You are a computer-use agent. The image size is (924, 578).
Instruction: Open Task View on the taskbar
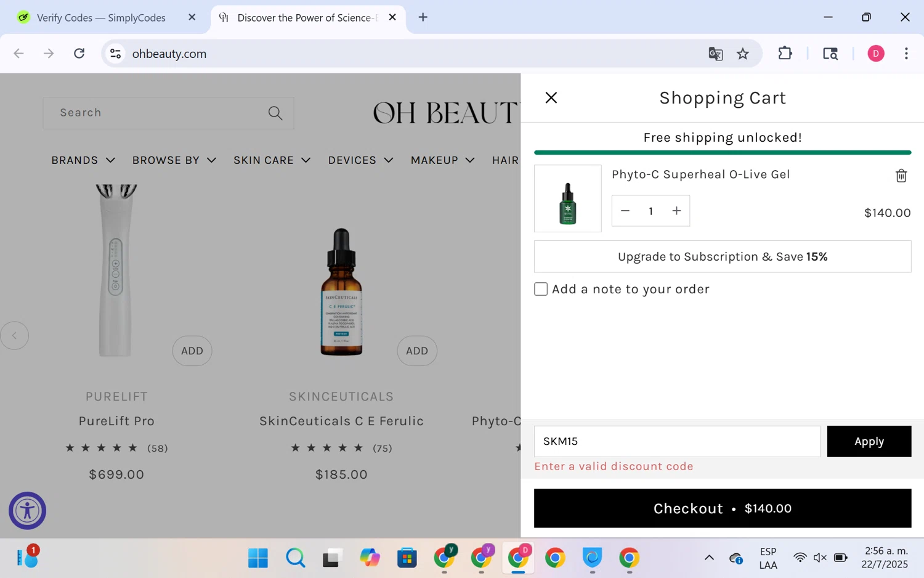point(332,558)
